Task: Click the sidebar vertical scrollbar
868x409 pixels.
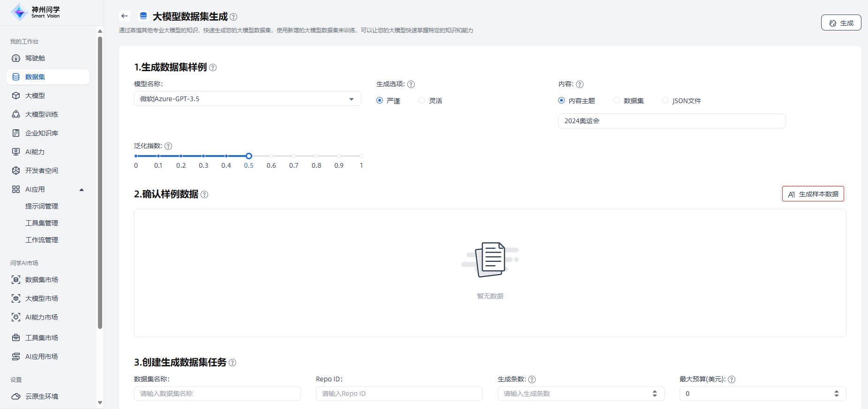Action: (x=100, y=183)
